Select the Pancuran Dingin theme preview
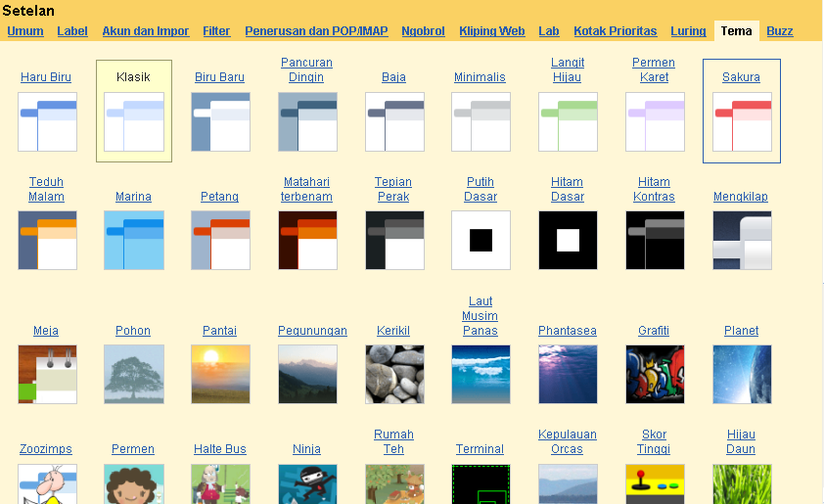The image size is (824, 504). 307,122
